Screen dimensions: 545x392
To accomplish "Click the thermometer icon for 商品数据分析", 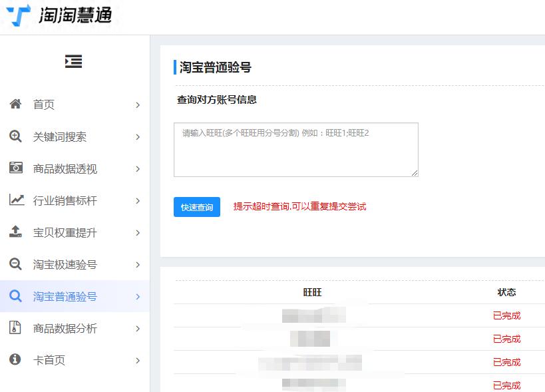I will (16, 328).
